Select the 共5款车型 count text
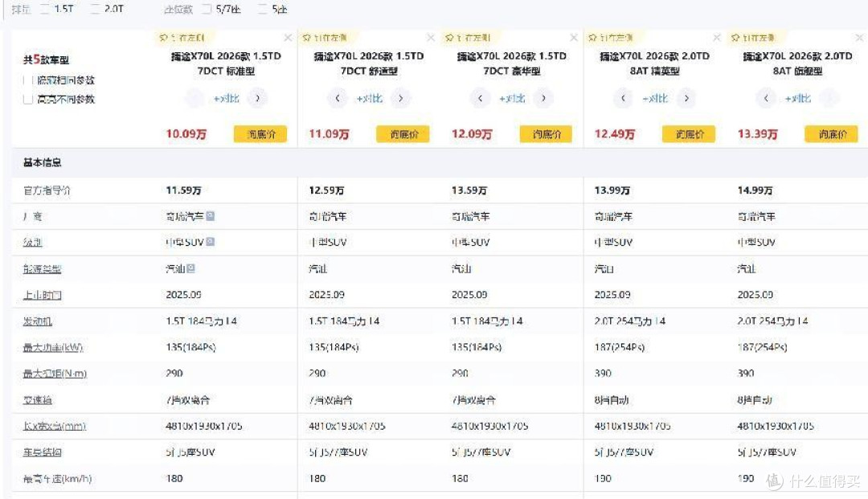 (46, 59)
